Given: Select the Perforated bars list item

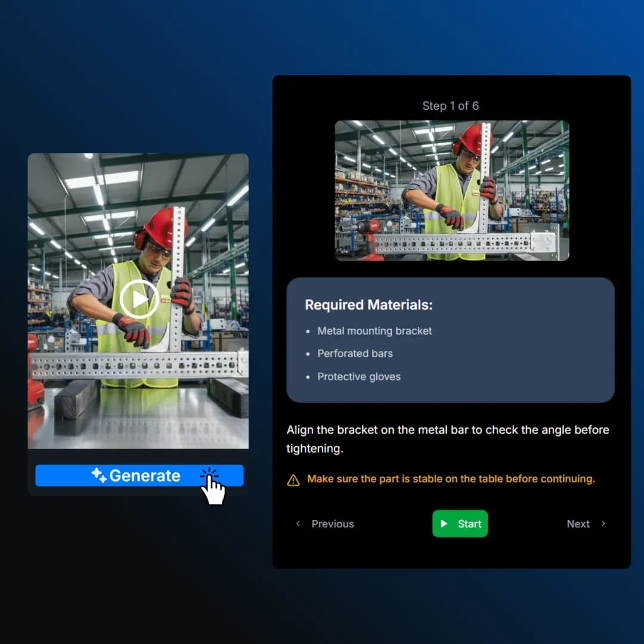Looking at the screenshot, I should click(355, 354).
